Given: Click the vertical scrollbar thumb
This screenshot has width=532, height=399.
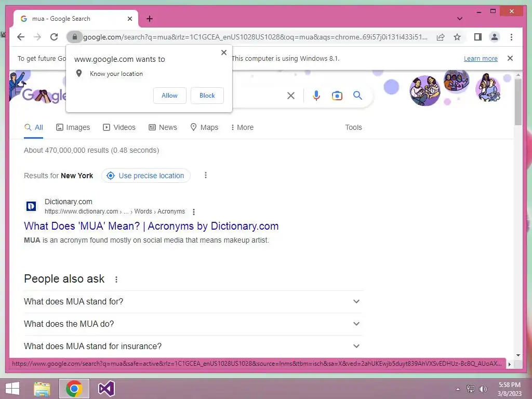Looking at the screenshot, I should (518, 102).
